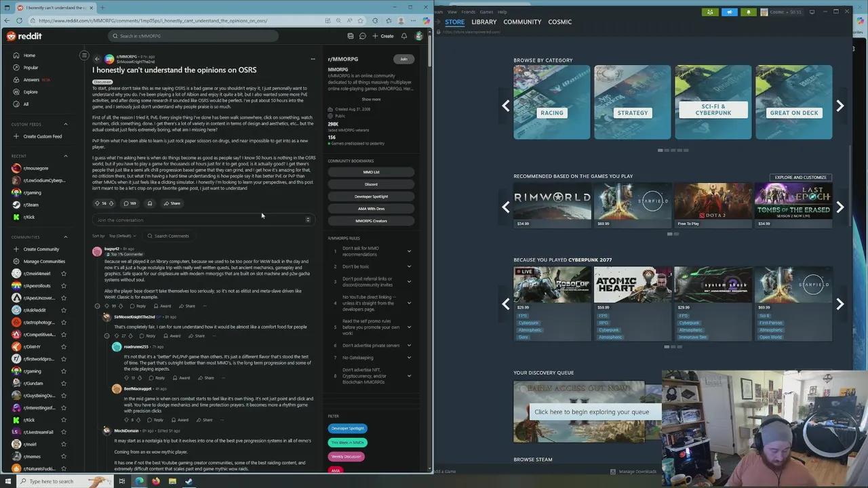Open Steam COSMIC profile tab
Image resolution: width=868 pixels, height=488 pixels.
pos(559,22)
